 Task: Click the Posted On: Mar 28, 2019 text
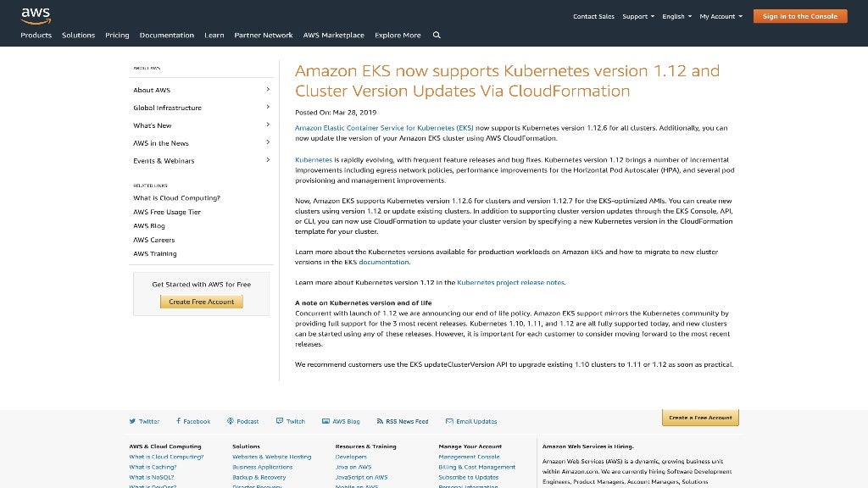pos(336,113)
